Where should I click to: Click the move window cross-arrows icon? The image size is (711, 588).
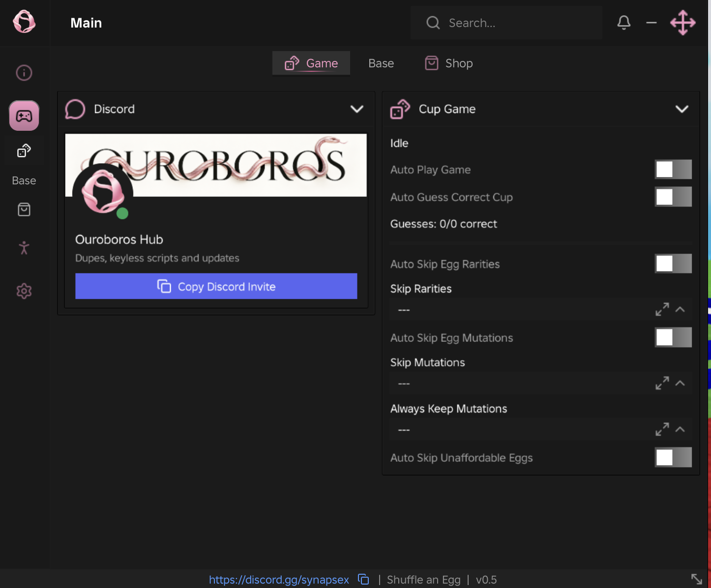(x=683, y=23)
